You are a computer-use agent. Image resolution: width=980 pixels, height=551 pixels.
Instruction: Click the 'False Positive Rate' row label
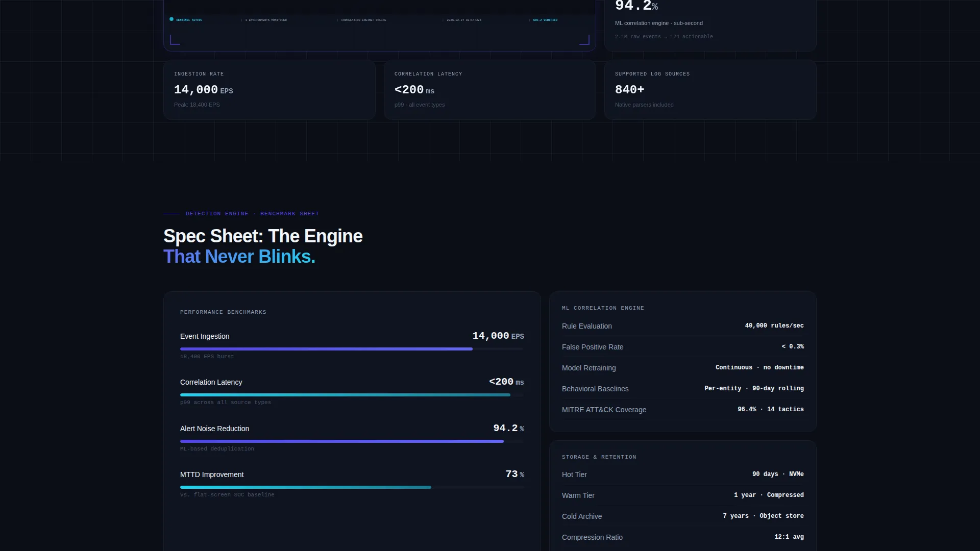pyautogui.click(x=593, y=347)
